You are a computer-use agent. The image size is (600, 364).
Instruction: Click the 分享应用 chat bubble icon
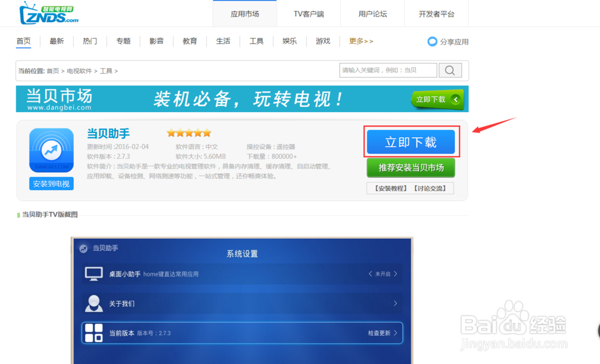[x=432, y=41]
